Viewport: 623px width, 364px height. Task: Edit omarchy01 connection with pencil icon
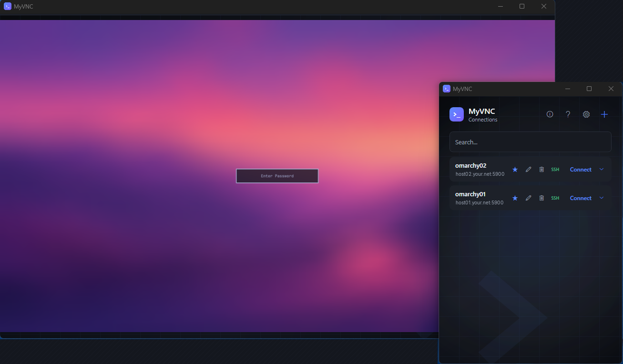[x=528, y=198]
